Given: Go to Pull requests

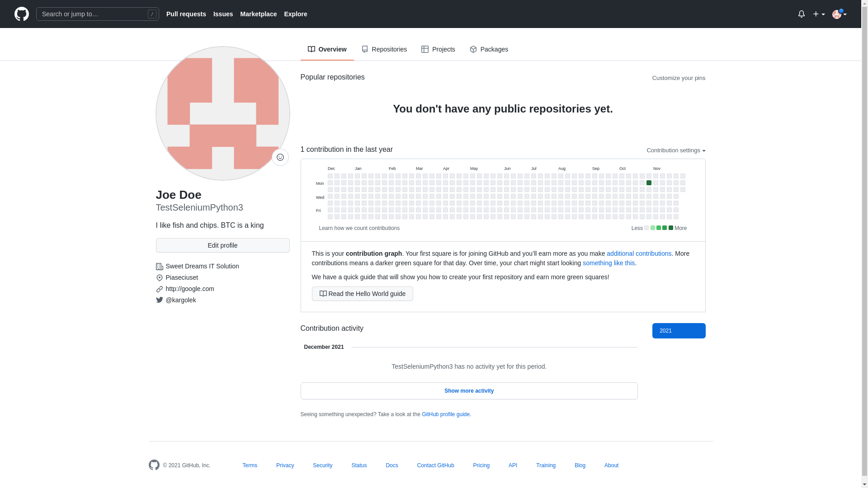Looking at the screenshot, I should (x=186, y=14).
